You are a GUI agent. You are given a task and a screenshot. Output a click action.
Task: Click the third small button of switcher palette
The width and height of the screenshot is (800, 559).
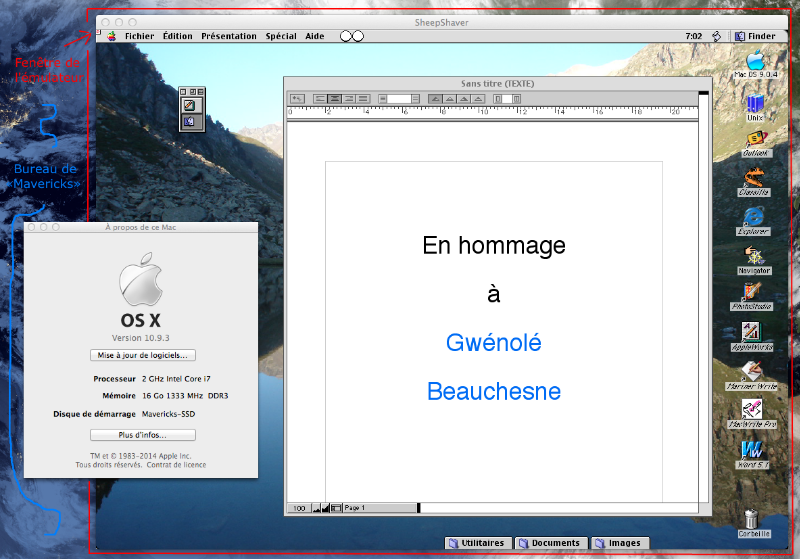click(201, 92)
